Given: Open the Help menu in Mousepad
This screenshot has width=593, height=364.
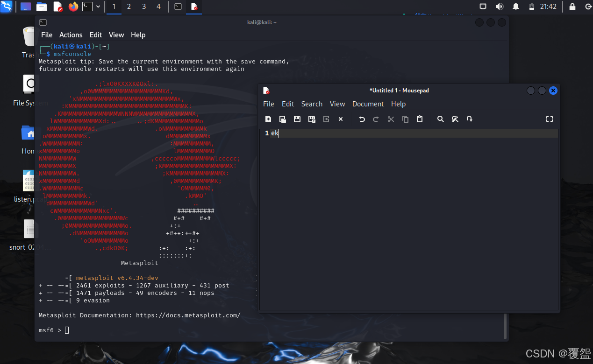Looking at the screenshot, I should pyautogui.click(x=398, y=104).
